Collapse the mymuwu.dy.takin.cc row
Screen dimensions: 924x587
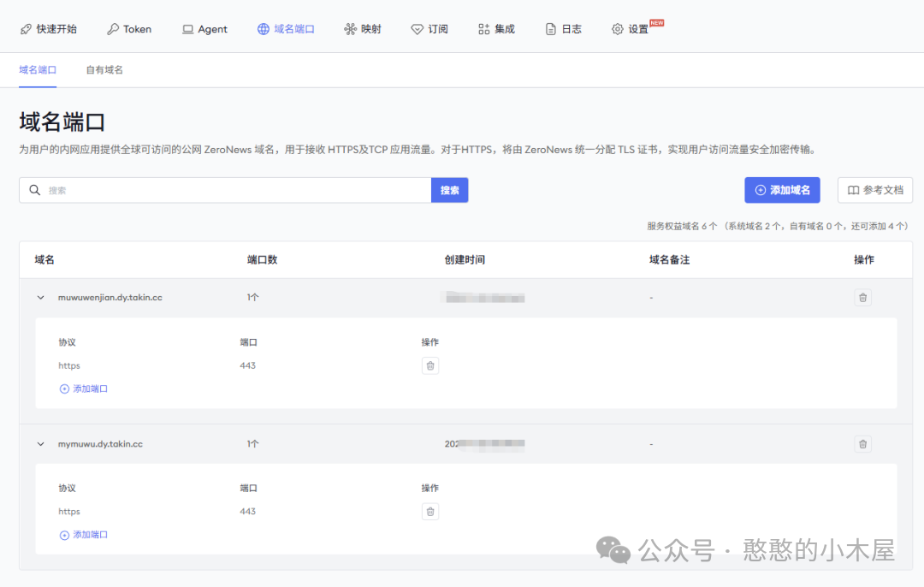40,444
